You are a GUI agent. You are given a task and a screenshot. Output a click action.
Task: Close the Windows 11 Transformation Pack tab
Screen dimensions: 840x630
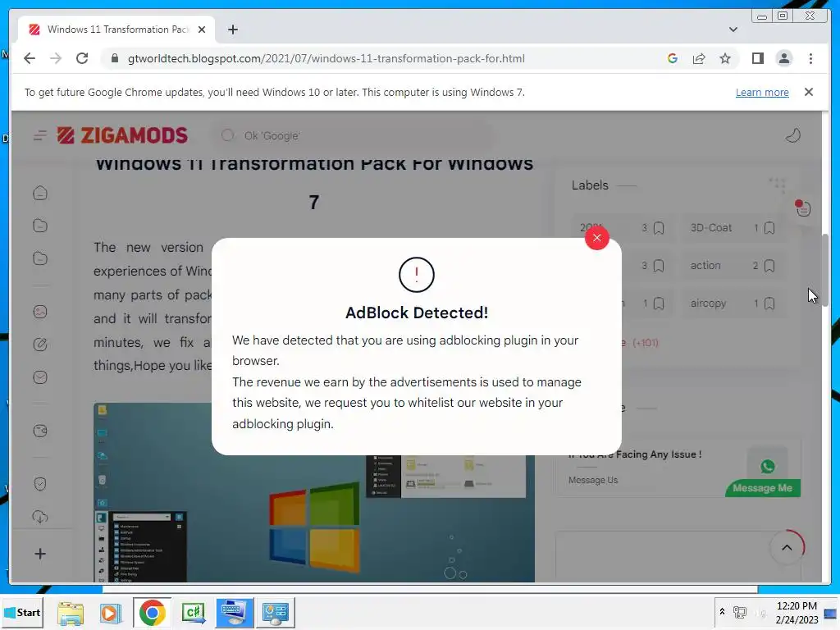point(202,30)
